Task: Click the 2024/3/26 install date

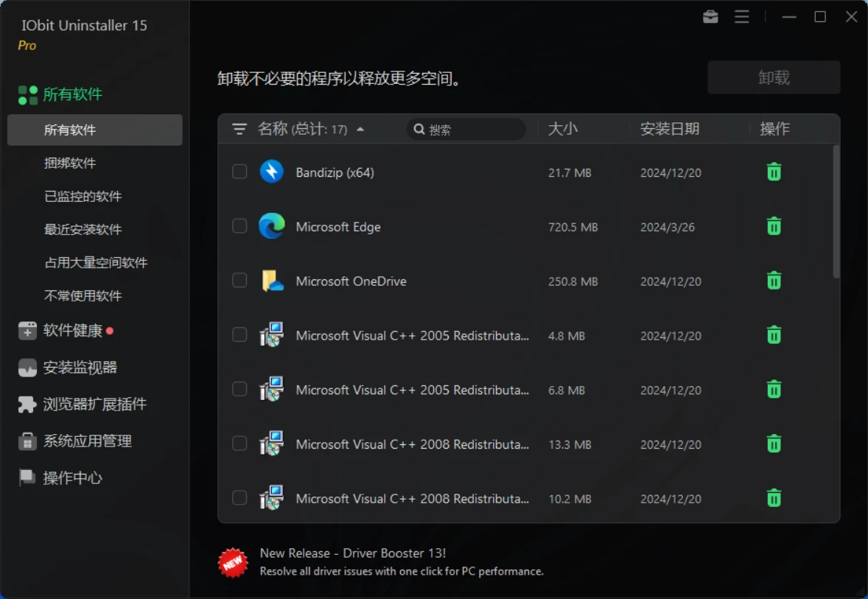Action: [668, 227]
